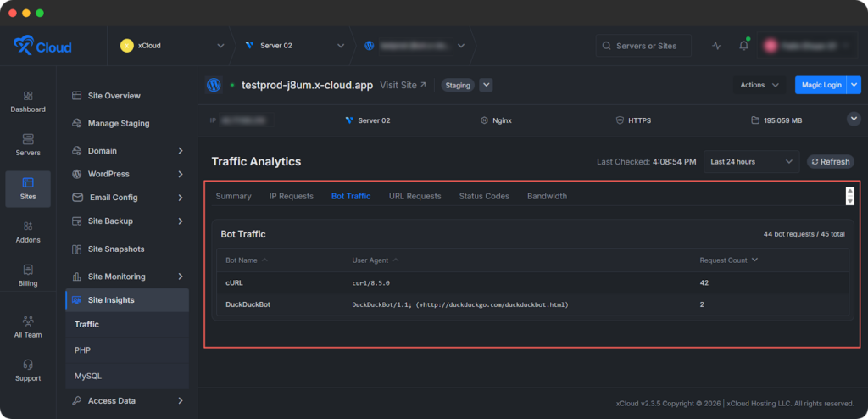Click the Servers or Sites search field

click(x=643, y=46)
